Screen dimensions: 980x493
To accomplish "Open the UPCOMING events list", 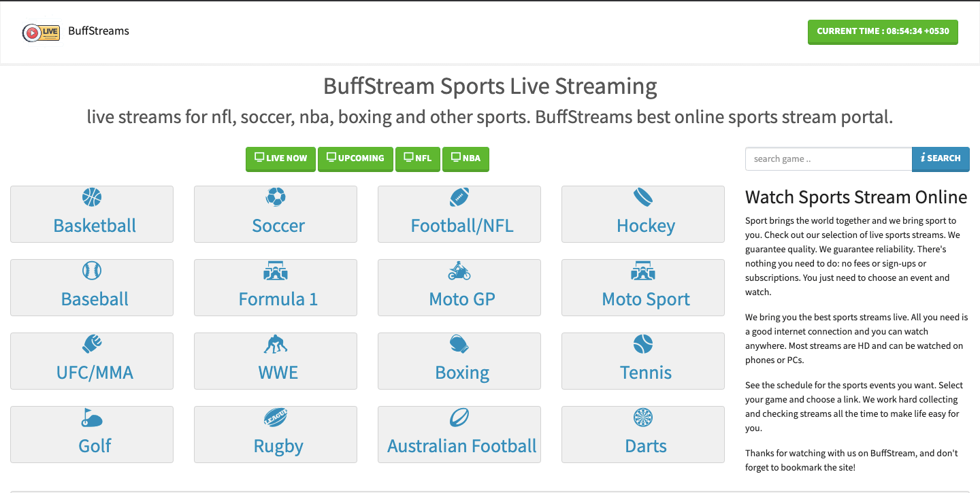I will pyautogui.click(x=355, y=158).
